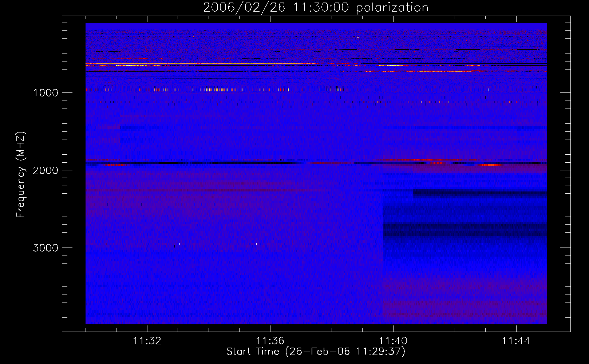Click the plot title '2006/02/26 11:30:00 polarization'
Viewport: 589px width, 364px height.
316,8
